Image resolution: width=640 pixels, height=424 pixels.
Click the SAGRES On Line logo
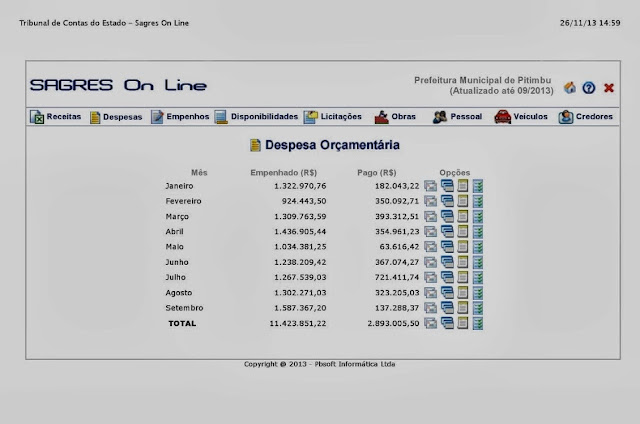click(118, 85)
